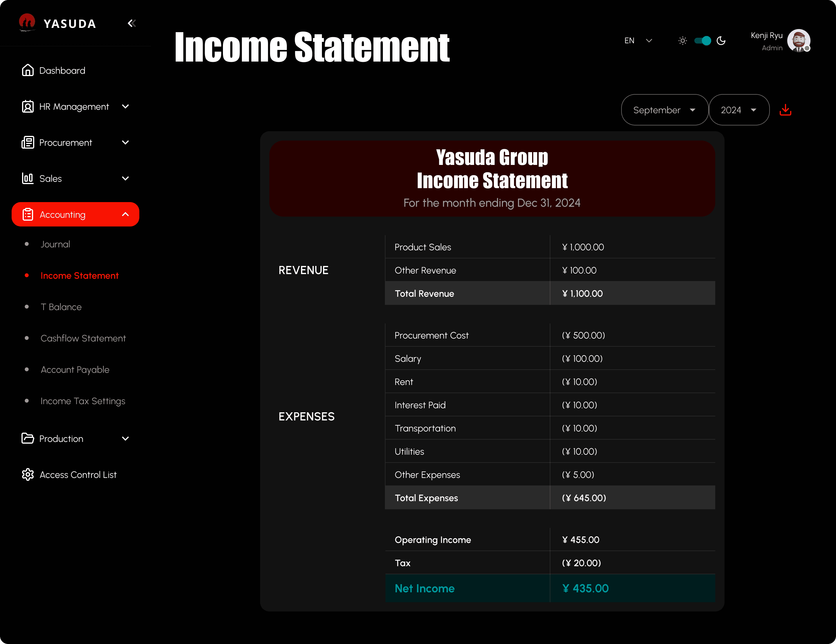Viewport: 836px width, 644px height.
Task: Click the Net Income label
Action: [x=424, y=589]
